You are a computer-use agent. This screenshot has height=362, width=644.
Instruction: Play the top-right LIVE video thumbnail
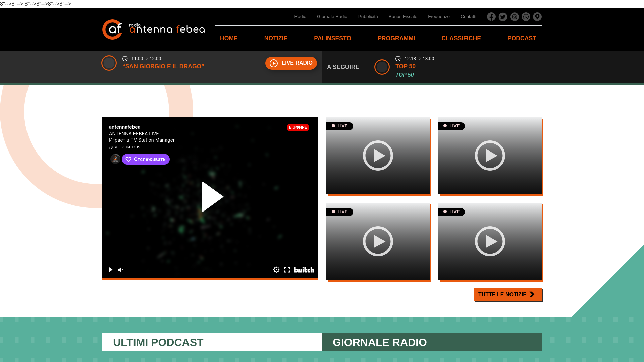(x=490, y=156)
